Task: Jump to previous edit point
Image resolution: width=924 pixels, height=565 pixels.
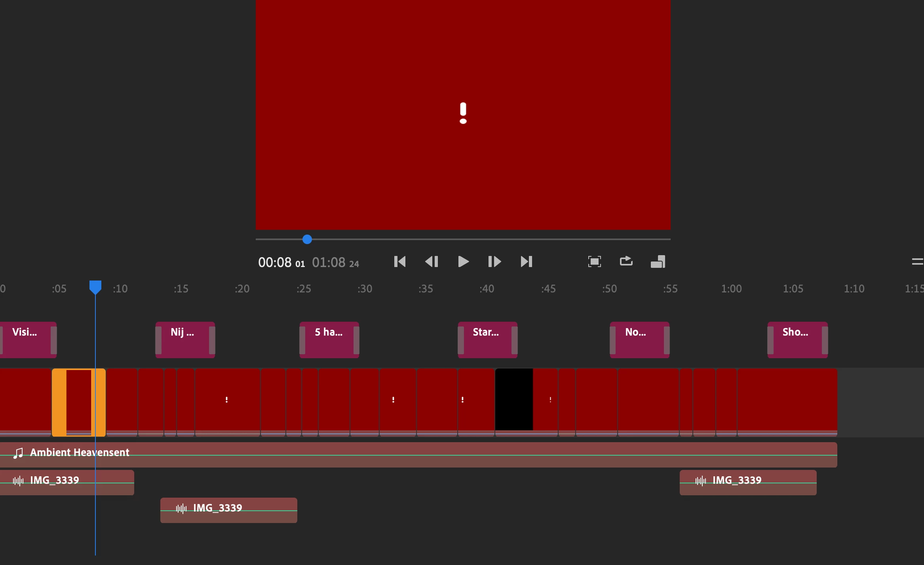Action: coord(400,262)
